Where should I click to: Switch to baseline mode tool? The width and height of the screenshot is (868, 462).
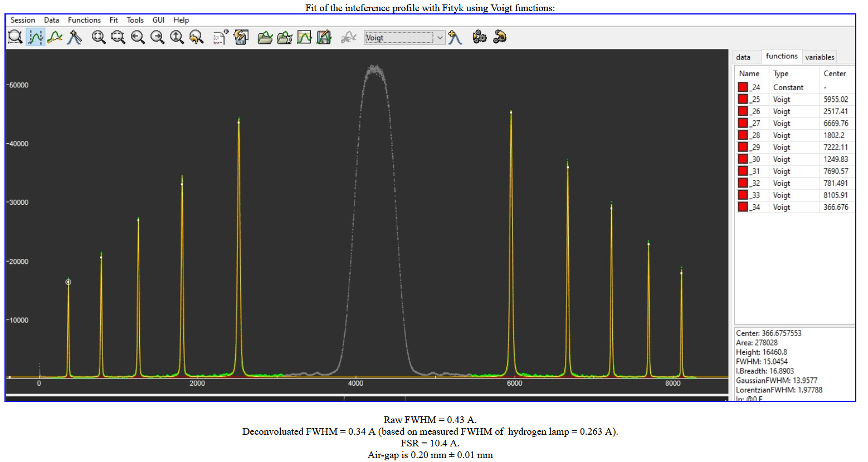pyautogui.click(x=55, y=37)
